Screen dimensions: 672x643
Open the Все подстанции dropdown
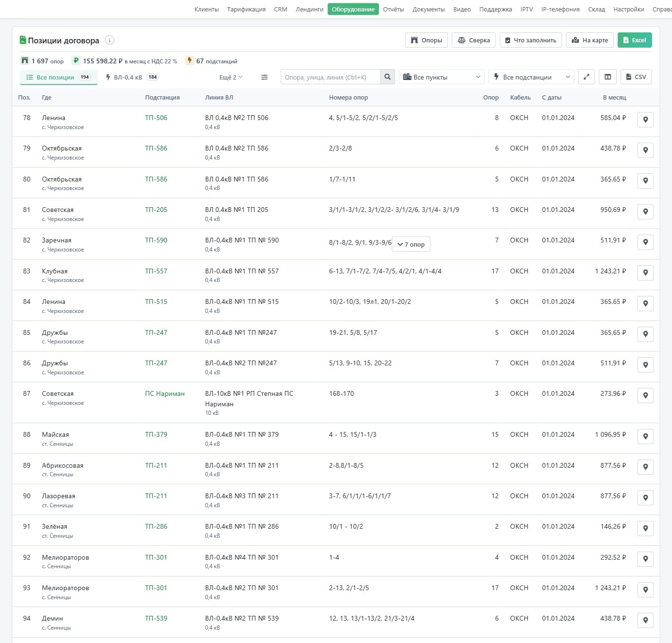[x=531, y=77]
